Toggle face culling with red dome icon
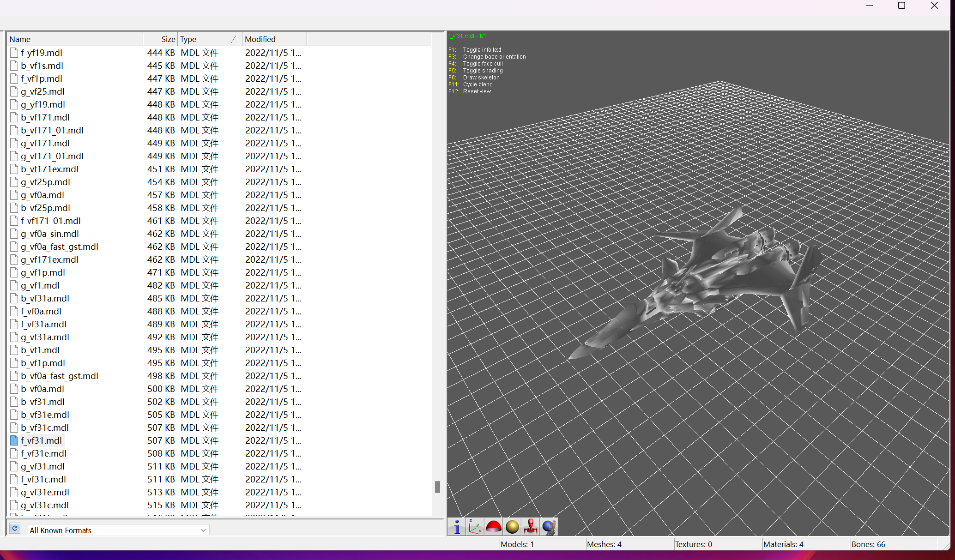 [x=493, y=527]
